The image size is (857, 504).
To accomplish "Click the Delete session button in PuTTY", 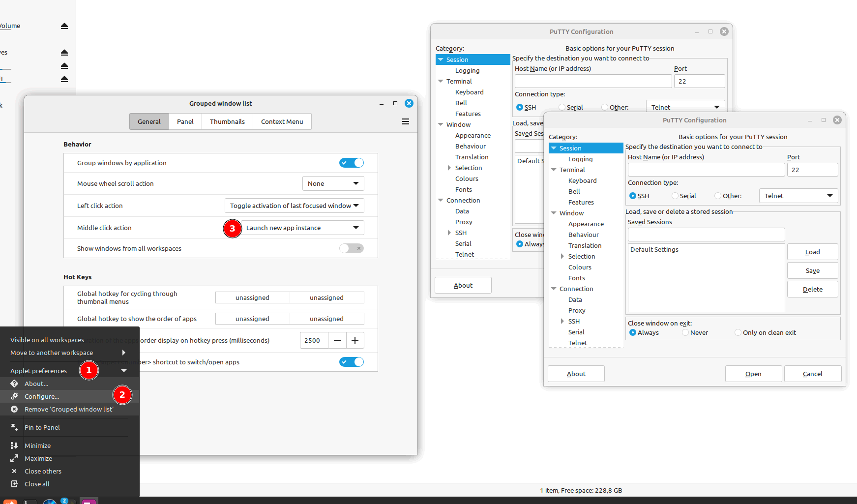I will click(x=813, y=289).
